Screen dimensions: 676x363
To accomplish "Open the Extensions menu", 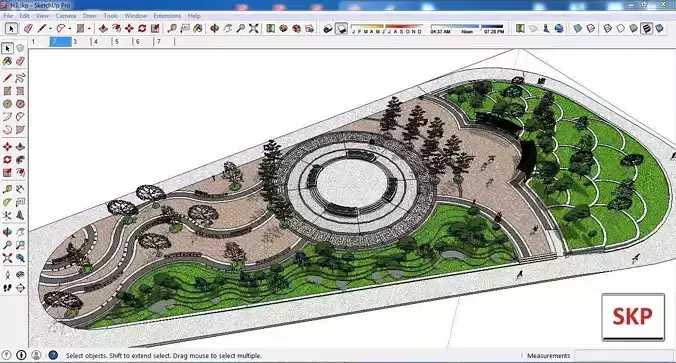I will [x=167, y=16].
